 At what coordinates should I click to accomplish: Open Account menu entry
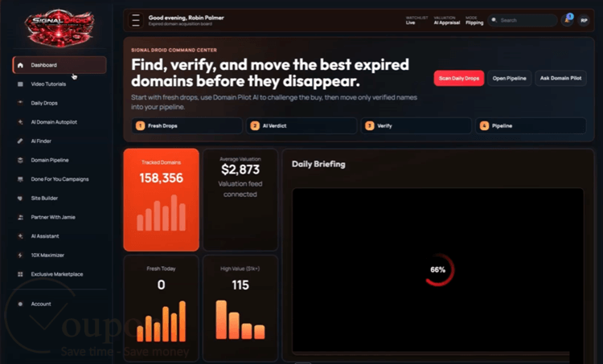tap(59, 304)
